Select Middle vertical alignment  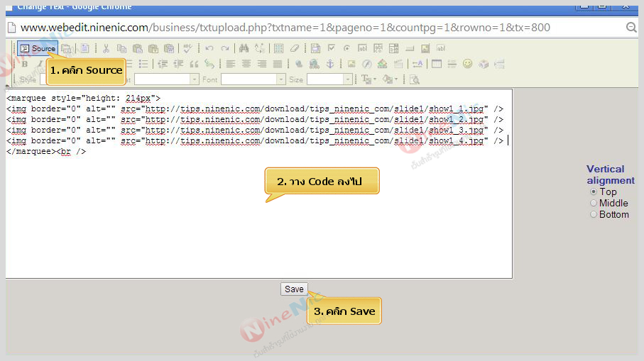[594, 203]
